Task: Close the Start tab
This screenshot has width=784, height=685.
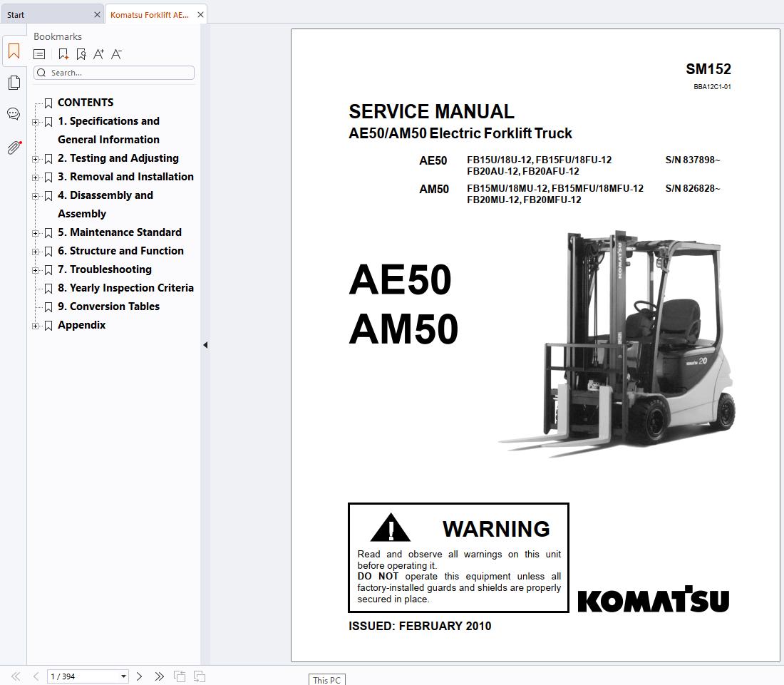Action: 97,15
